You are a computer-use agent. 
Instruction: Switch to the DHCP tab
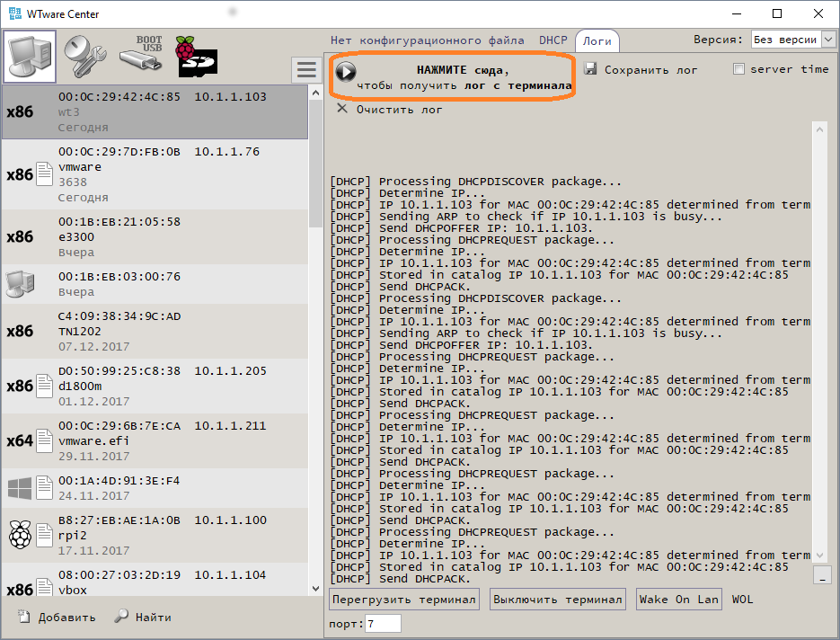553,40
